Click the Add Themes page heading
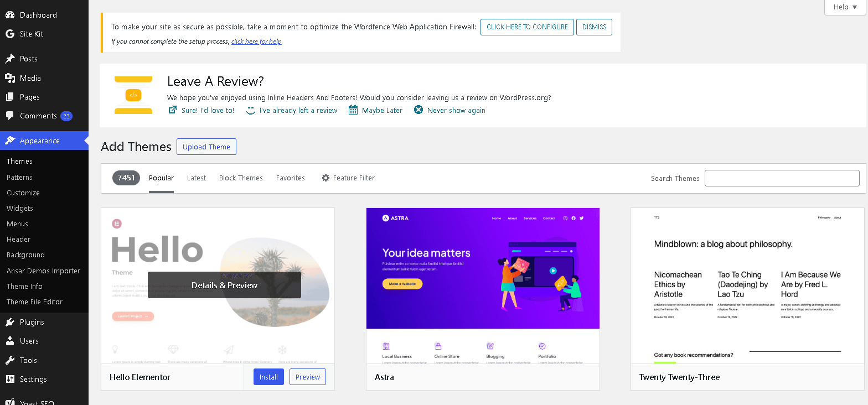 136,147
